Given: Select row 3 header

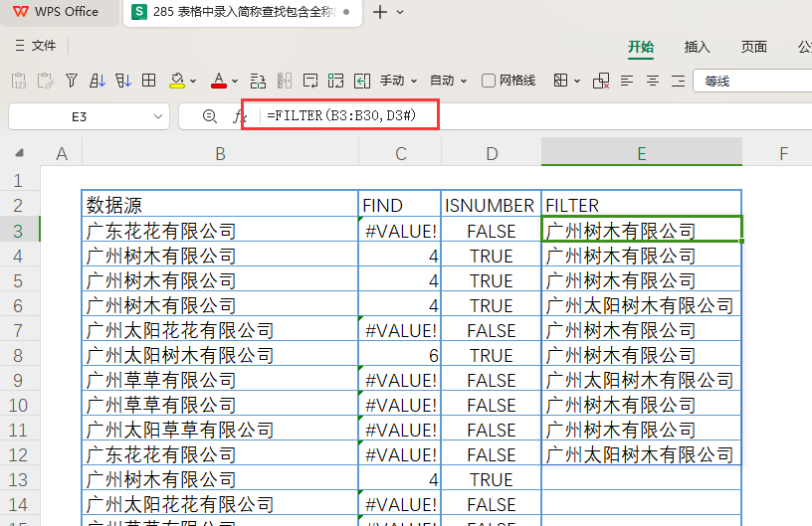Looking at the screenshot, I should point(19,231).
